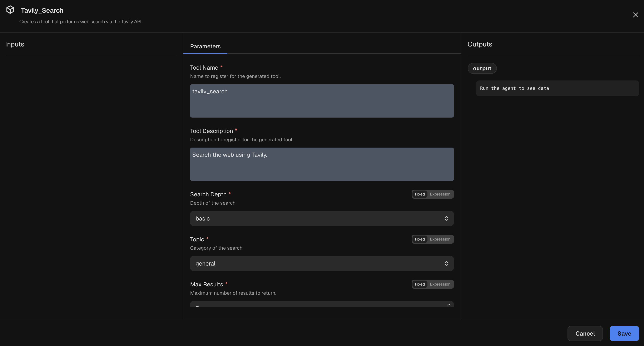
Task: Switch Search Depth to Expression mode
Action: [440, 194]
